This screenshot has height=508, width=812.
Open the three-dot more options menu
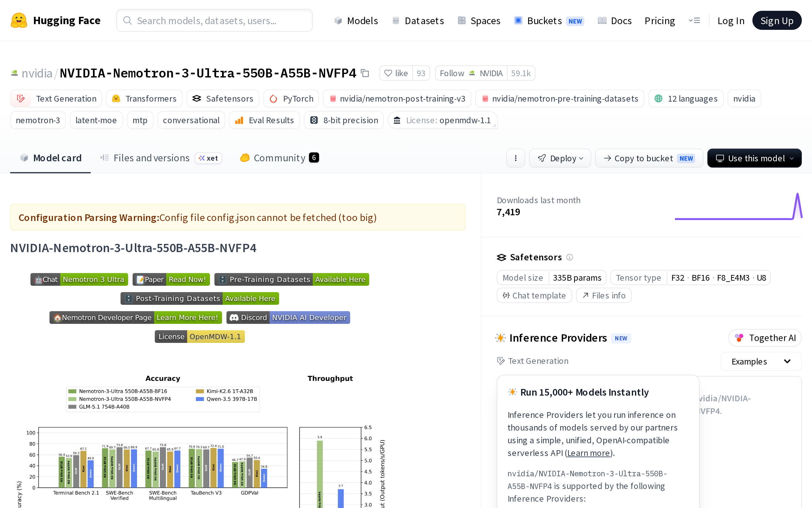tap(515, 158)
